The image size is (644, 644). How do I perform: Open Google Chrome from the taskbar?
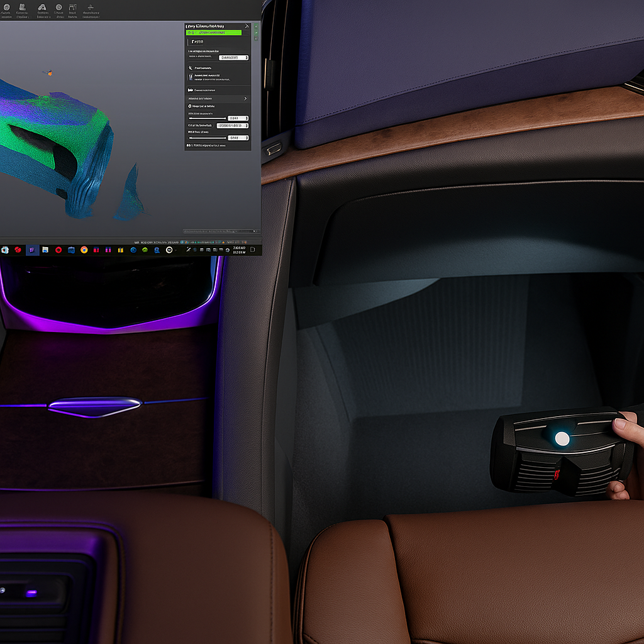(x=84, y=250)
